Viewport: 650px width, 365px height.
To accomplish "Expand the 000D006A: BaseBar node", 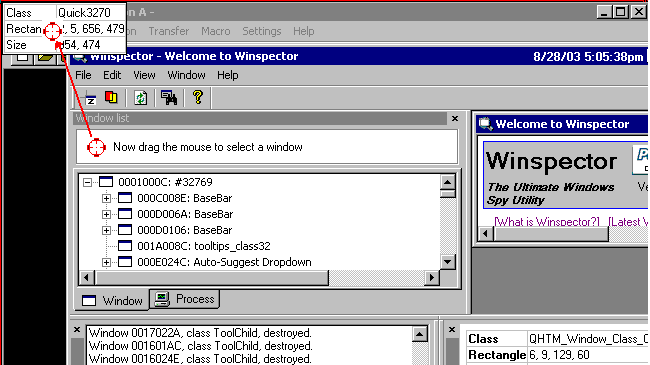I will pos(106,214).
